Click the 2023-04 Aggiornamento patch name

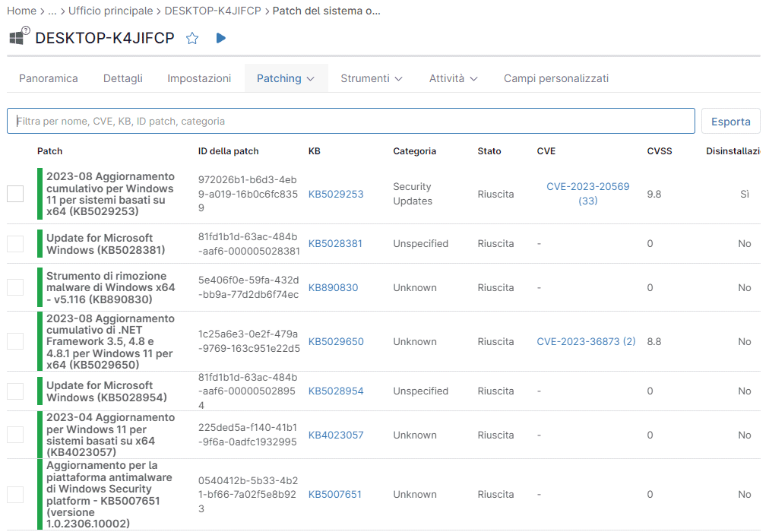click(x=110, y=435)
